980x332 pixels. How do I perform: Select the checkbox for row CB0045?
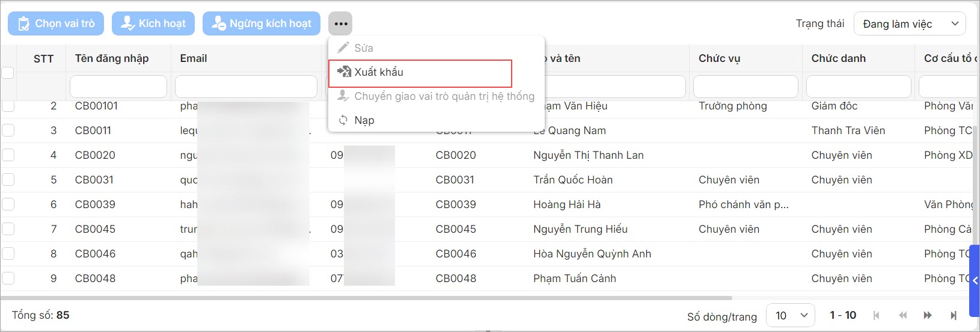8,229
